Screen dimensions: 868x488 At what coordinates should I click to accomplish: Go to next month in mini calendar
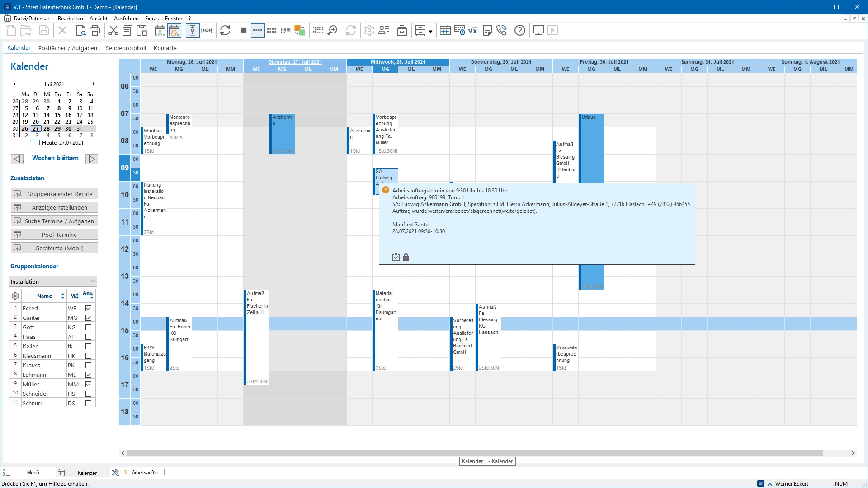(94, 84)
